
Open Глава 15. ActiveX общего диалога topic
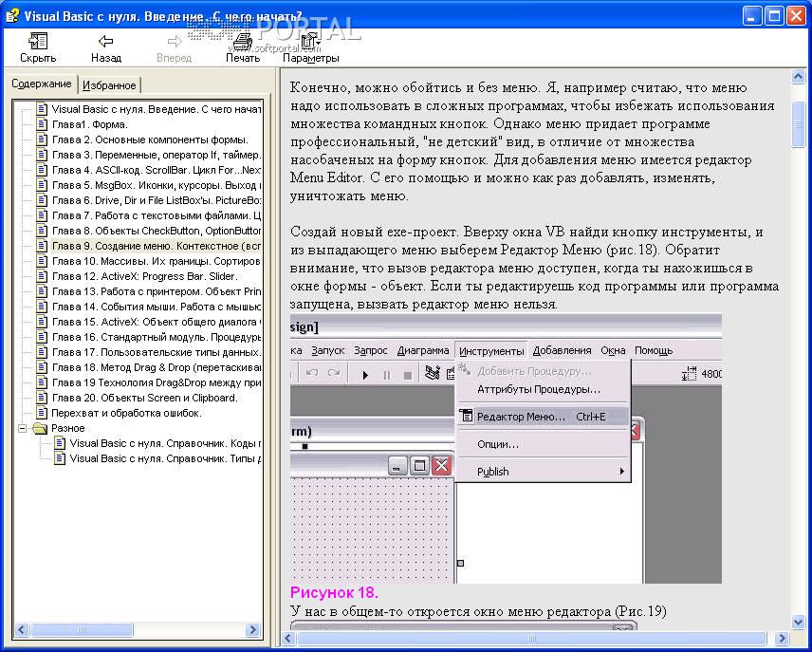click(x=156, y=322)
